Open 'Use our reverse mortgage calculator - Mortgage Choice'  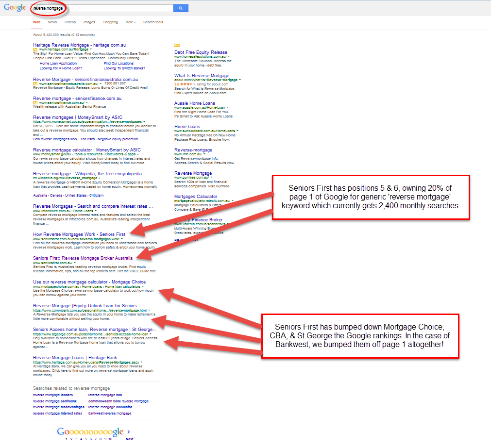point(89,282)
